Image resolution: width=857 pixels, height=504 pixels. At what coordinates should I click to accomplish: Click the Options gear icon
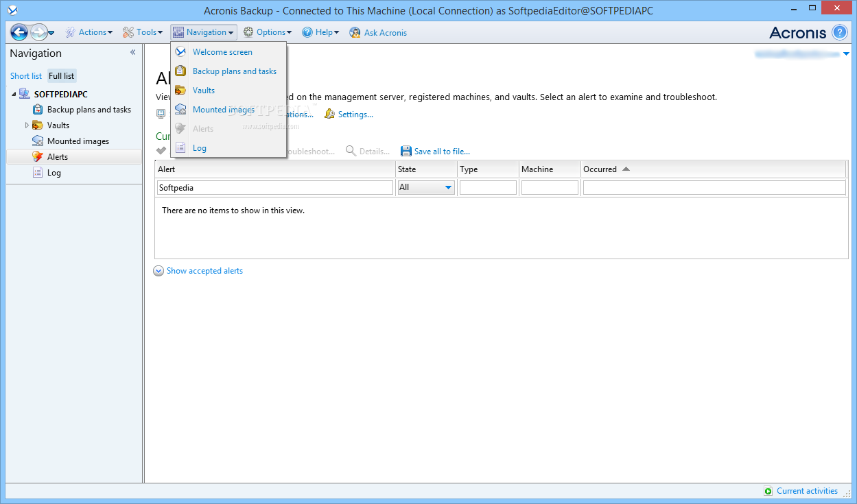[248, 32]
